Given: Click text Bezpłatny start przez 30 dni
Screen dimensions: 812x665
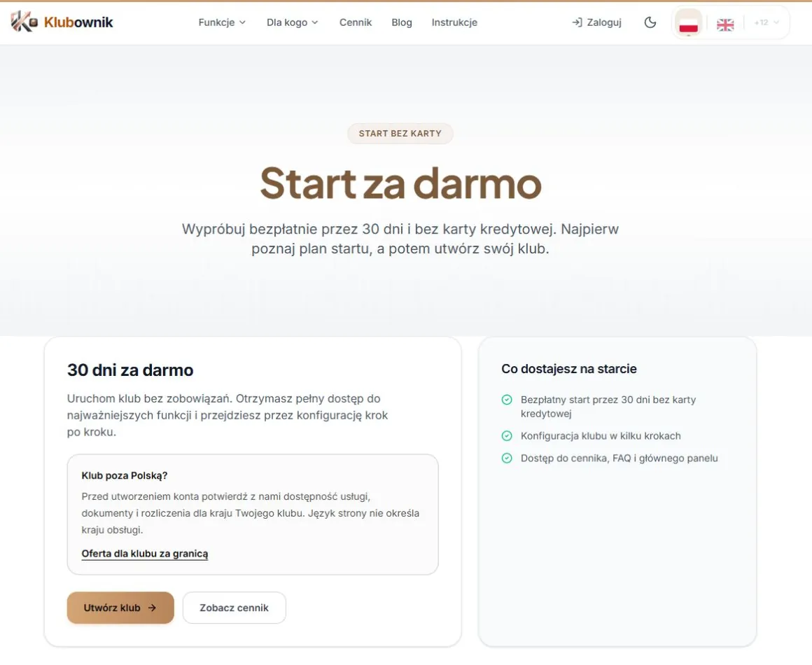Looking at the screenshot, I should (x=608, y=407).
